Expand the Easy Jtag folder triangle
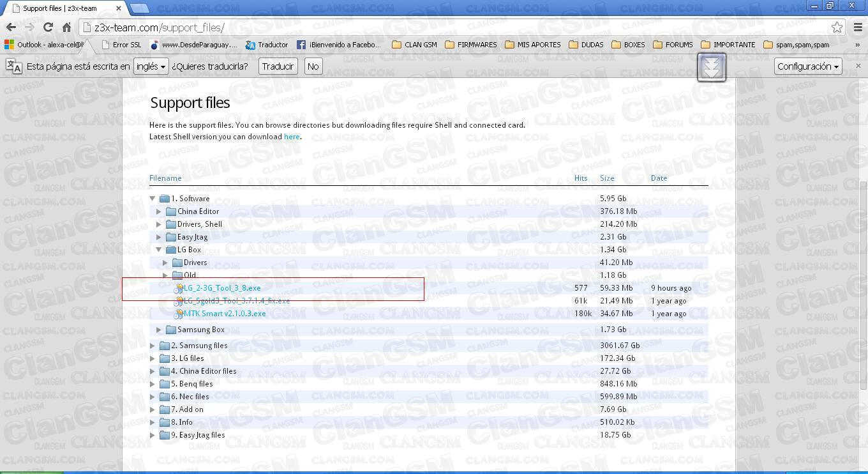 [159, 237]
